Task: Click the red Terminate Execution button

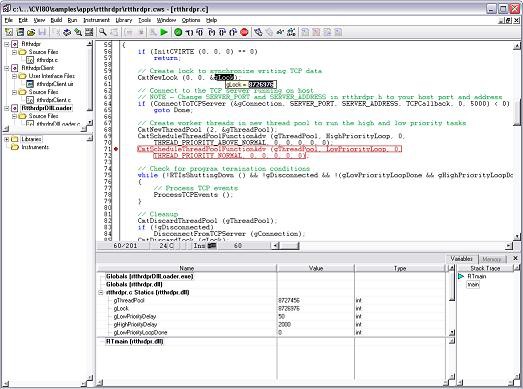Action: click(x=244, y=32)
